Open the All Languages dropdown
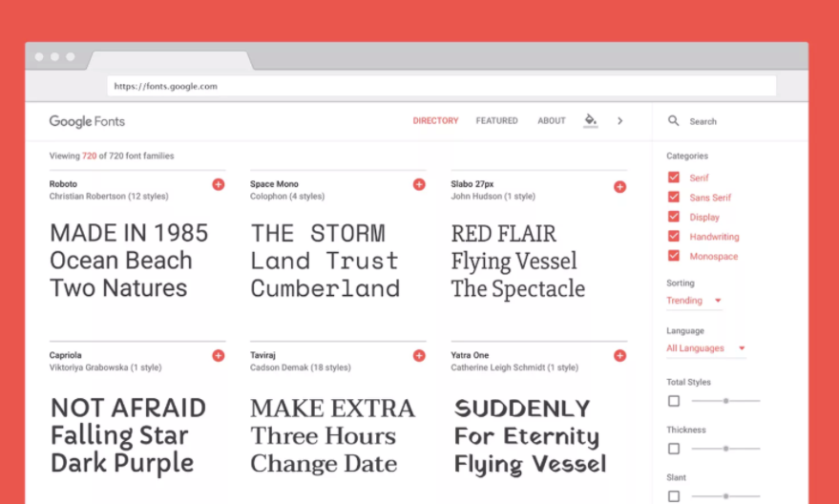 click(705, 348)
